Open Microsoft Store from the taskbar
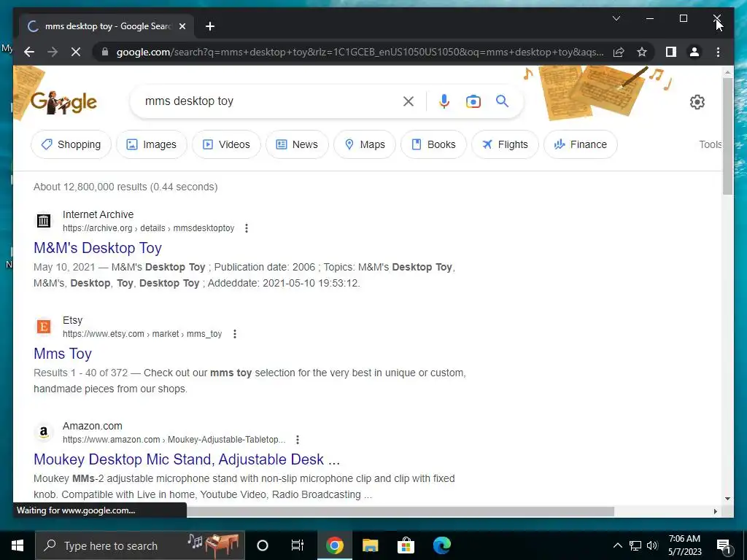 coord(406,545)
